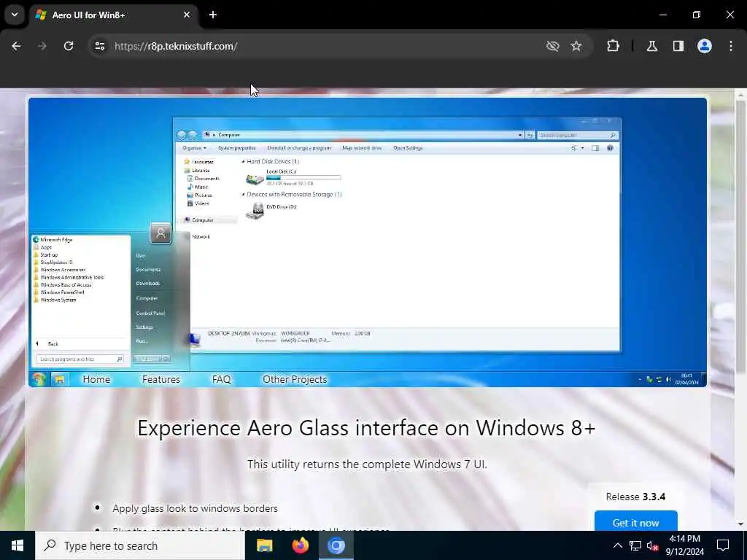
Task: Toggle the browser side panel
Action: coord(678,46)
